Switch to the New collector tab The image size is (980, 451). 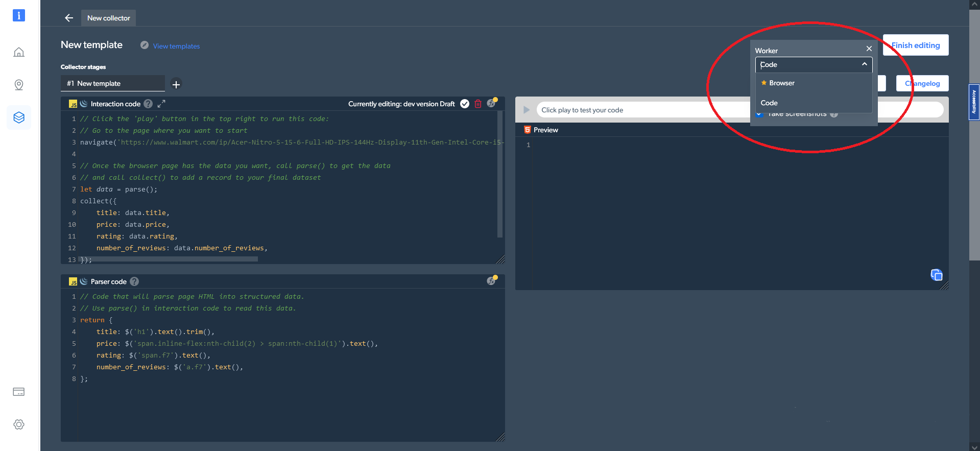point(108,18)
